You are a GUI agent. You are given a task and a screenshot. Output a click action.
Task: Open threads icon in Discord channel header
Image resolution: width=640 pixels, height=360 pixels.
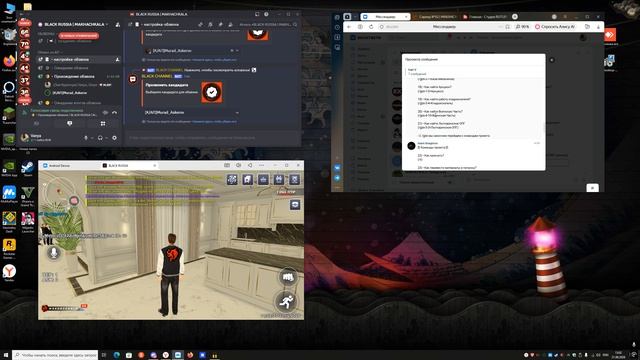click(200, 24)
